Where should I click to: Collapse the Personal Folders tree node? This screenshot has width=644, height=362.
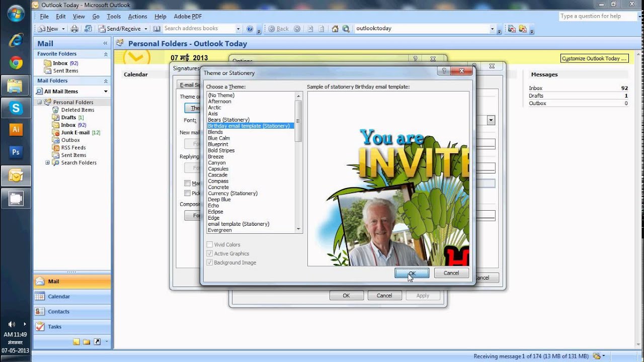click(39, 102)
